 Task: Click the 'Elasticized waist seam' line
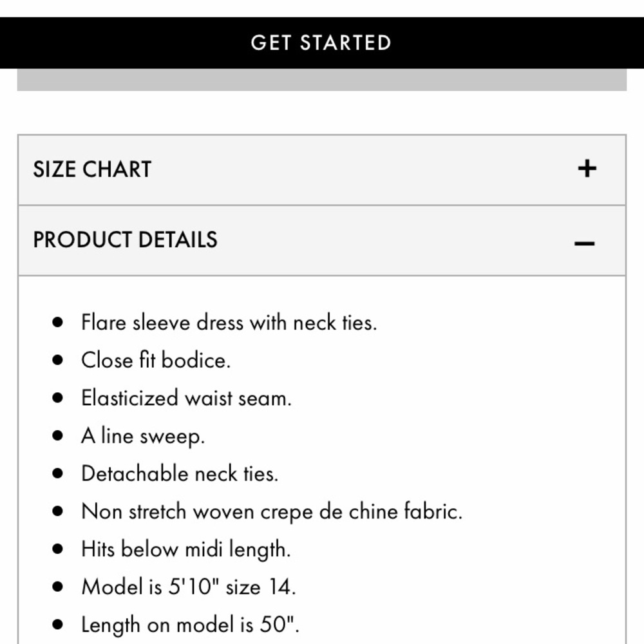pos(186,398)
